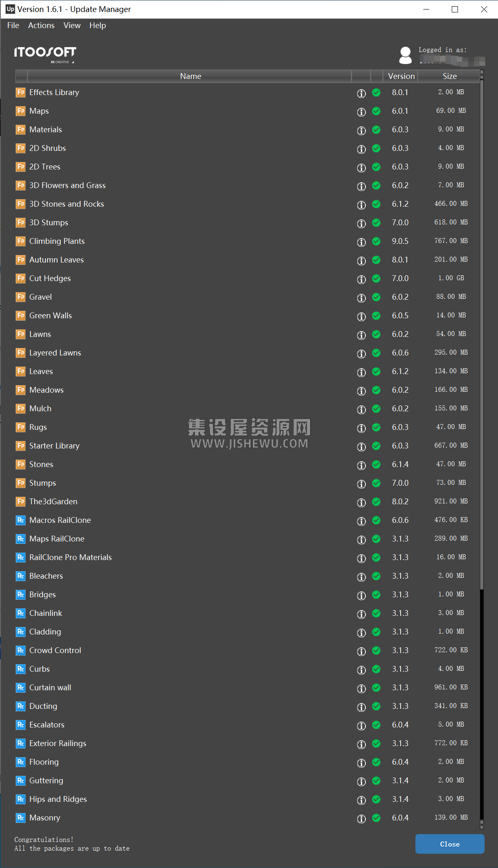498x868 pixels.
Task: Click the RailClone icon next to Flooring
Action: pyautogui.click(x=21, y=762)
